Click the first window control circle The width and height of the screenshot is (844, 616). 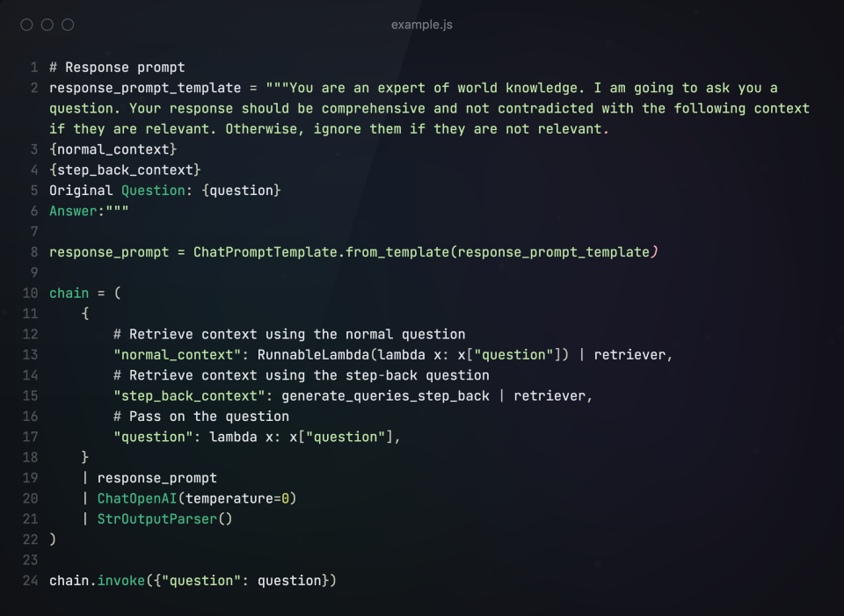[x=26, y=25]
